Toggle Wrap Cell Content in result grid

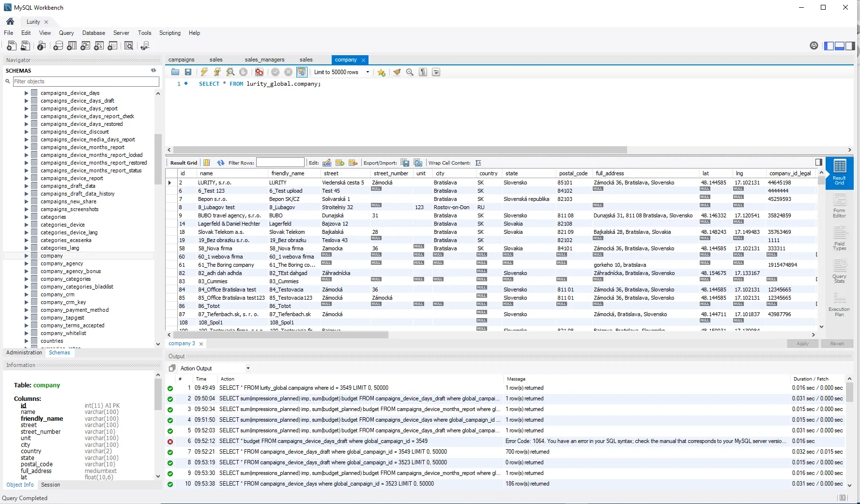coord(478,163)
